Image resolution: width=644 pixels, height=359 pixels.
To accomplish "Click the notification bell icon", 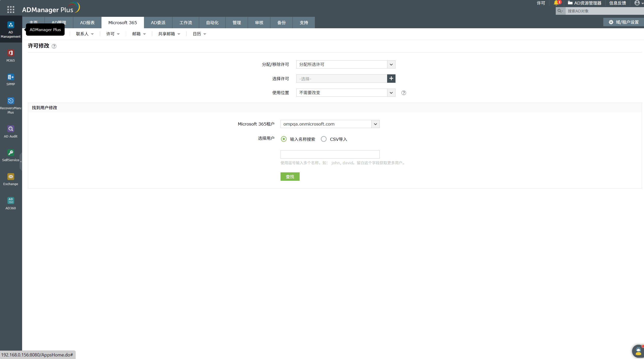I will (x=556, y=3).
